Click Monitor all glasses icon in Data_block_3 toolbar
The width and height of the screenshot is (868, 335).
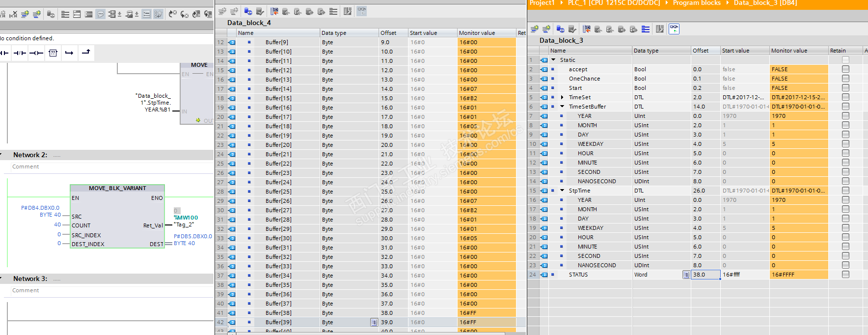click(674, 29)
